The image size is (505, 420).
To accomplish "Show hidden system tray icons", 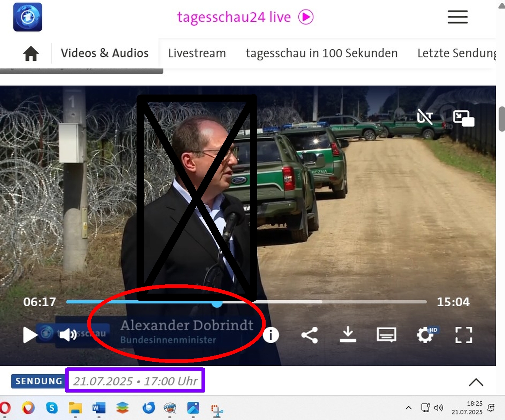I will click(409, 408).
